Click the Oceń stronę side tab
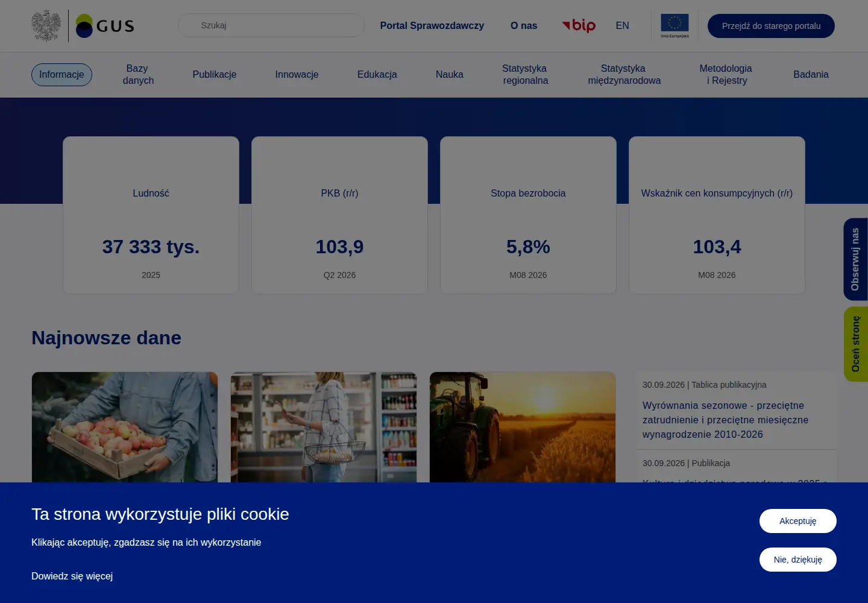 tap(855, 344)
